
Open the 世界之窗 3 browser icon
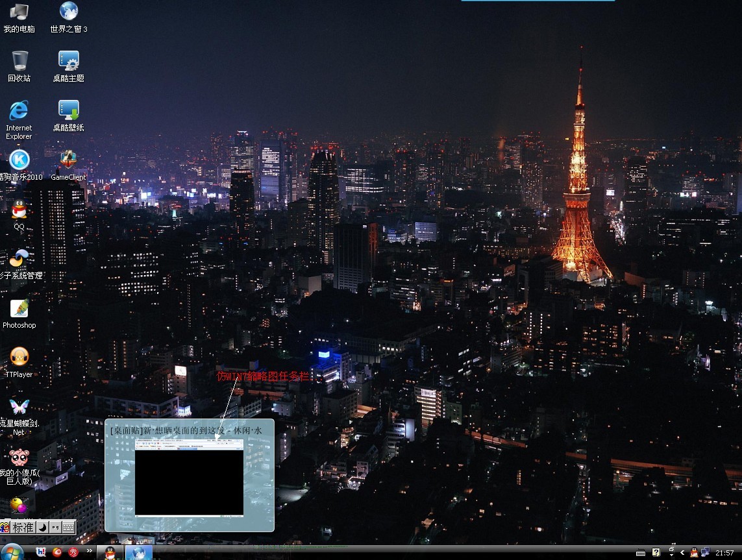[x=69, y=18]
